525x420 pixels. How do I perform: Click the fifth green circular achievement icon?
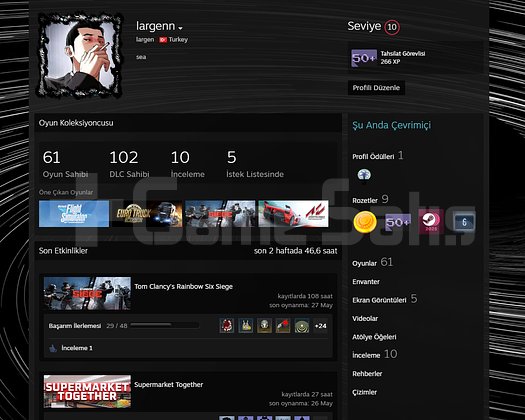pyautogui.click(x=302, y=326)
